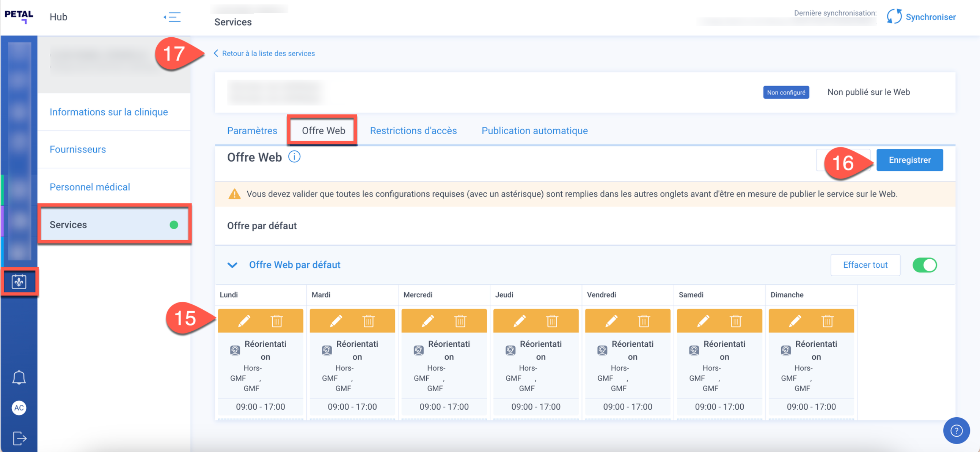Open the Offre Web info icon
This screenshot has width=980, height=452.
294,157
